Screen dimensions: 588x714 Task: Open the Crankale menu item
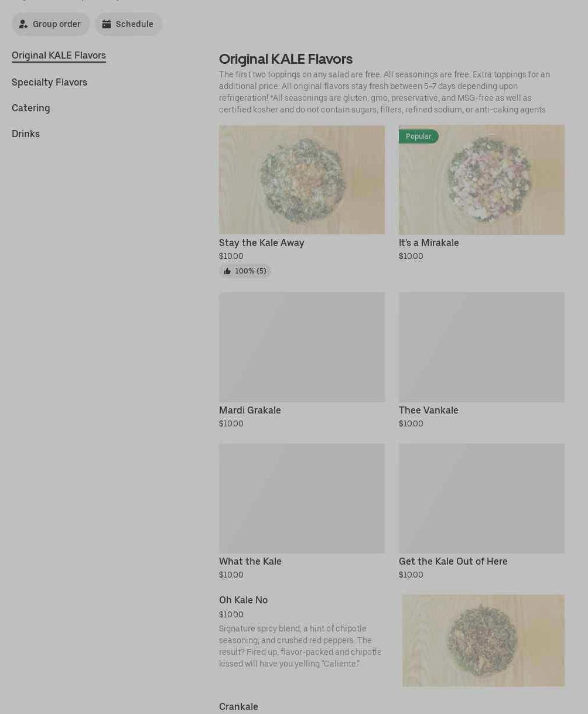[238, 706]
